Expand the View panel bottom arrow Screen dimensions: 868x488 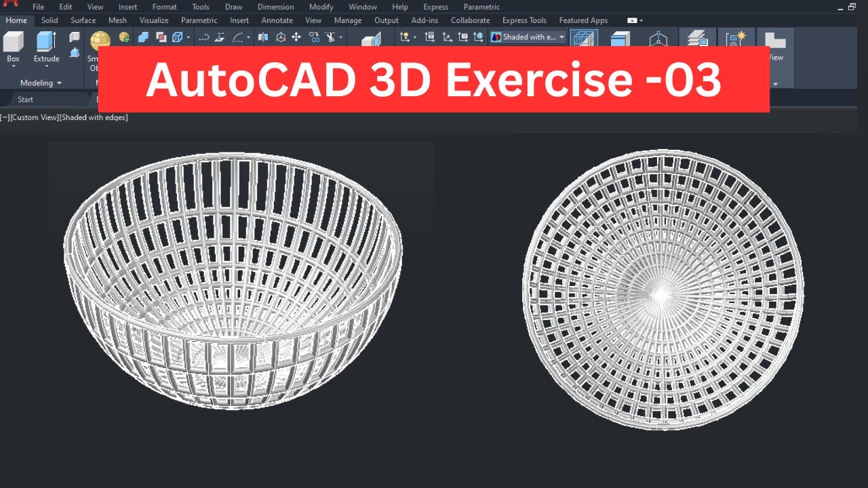point(775,83)
